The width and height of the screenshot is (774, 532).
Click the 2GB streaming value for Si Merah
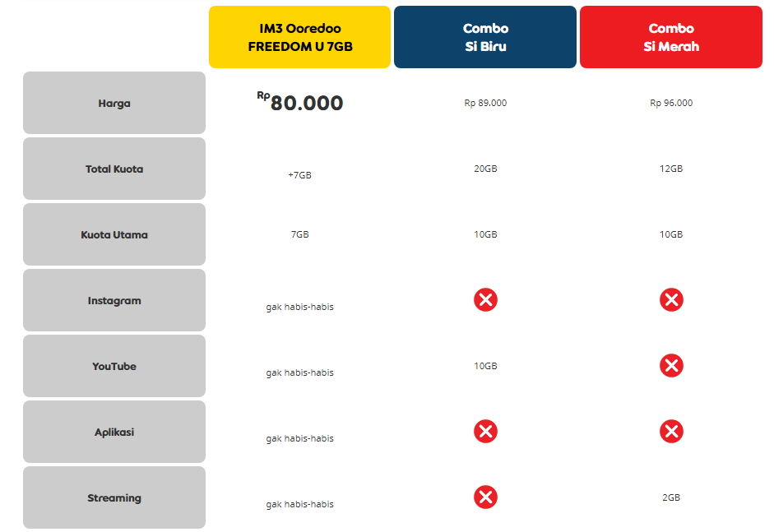tap(671, 497)
